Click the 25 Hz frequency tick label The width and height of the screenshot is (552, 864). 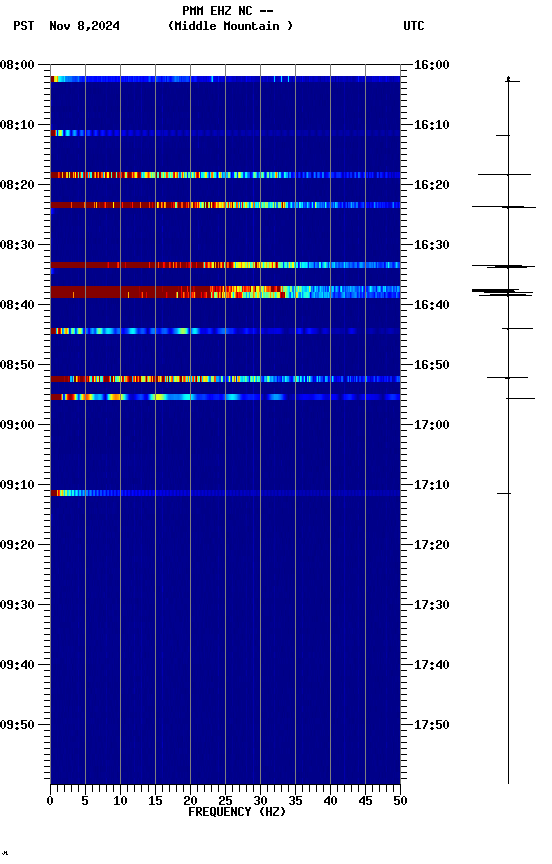225,801
